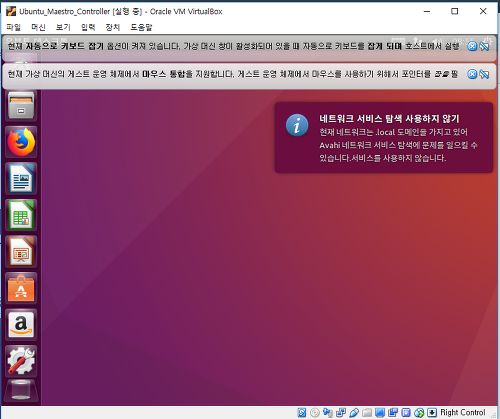Click the VirtualBox title bar app icon
The height and width of the screenshot is (419, 500).
11,11
